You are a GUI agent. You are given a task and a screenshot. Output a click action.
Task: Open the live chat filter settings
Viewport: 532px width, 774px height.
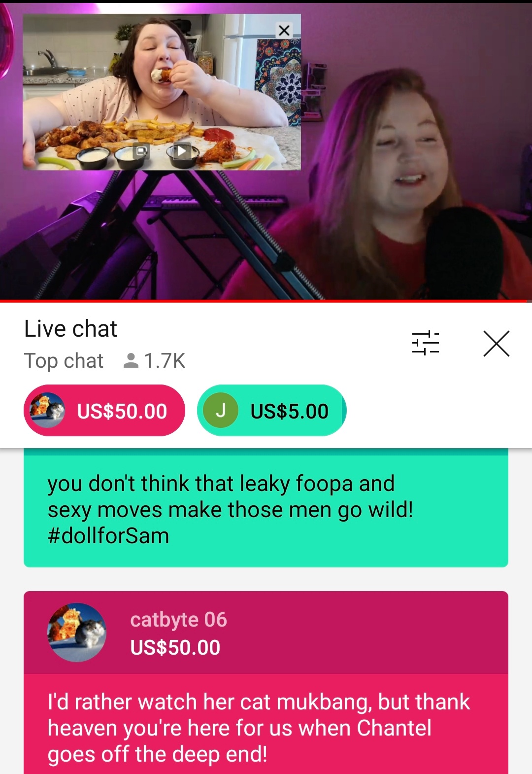(x=426, y=343)
